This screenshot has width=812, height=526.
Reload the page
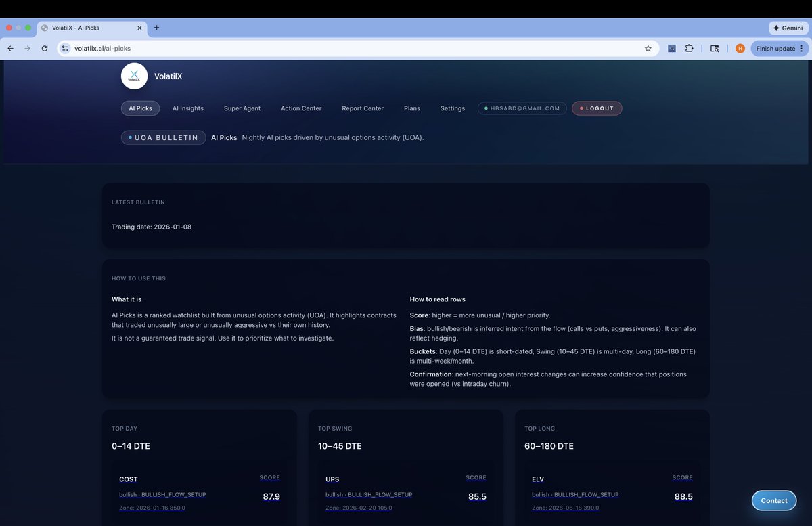45,49
